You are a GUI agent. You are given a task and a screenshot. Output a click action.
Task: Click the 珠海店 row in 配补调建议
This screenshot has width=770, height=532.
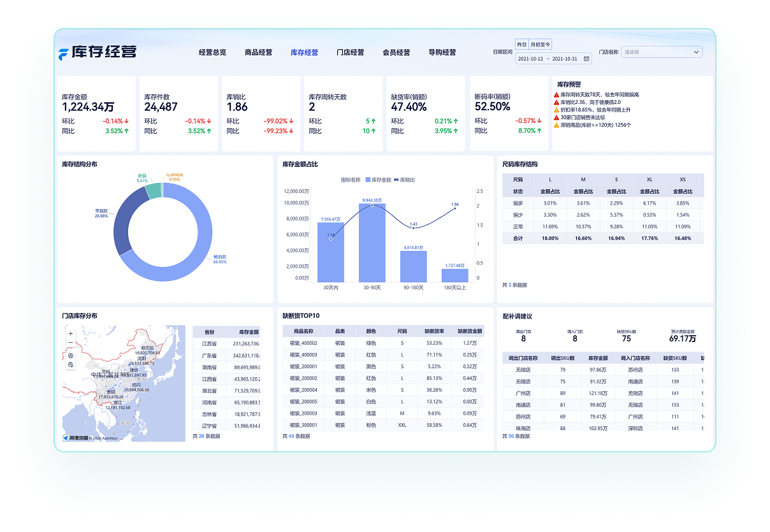tap(603, 428)
